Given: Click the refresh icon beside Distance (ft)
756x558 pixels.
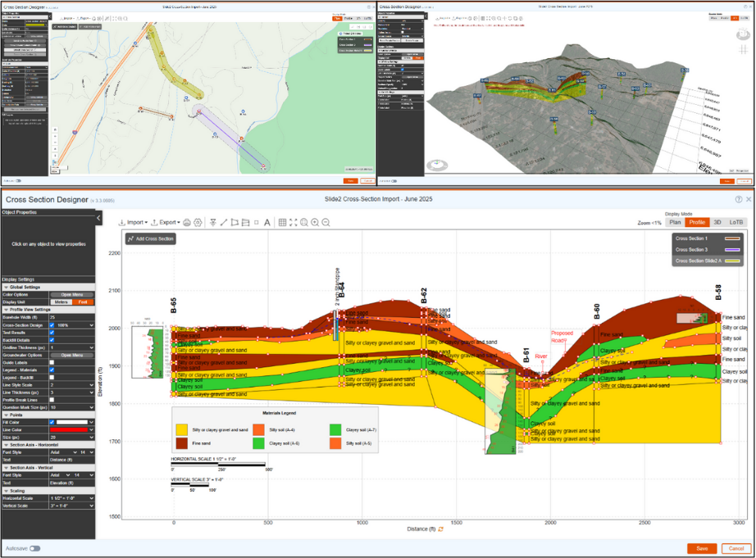Looking at the screenshot, I should [x=440, y=529].
